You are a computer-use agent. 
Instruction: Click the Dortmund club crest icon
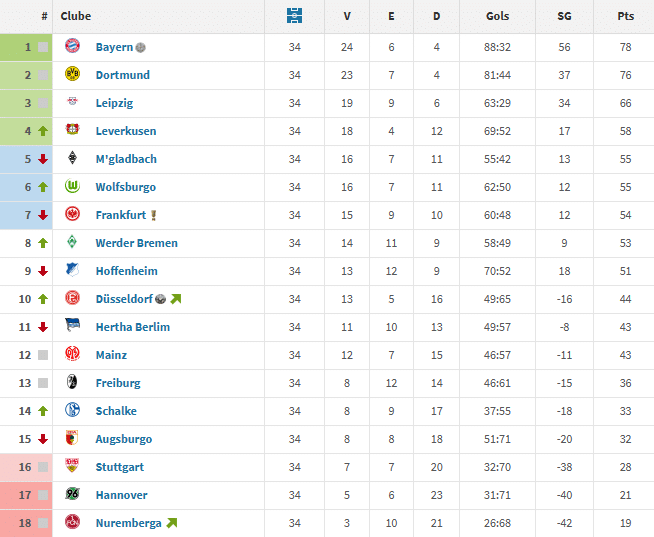(72, 75)
